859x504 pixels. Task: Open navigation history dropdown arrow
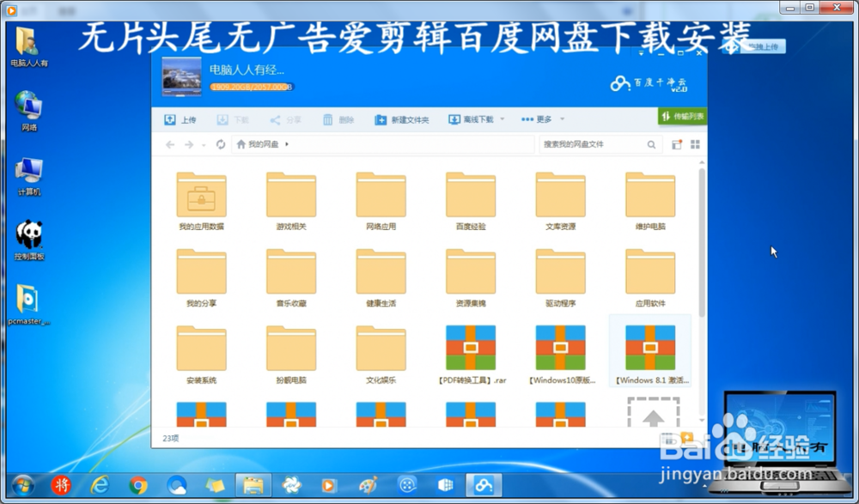[204, 145]
